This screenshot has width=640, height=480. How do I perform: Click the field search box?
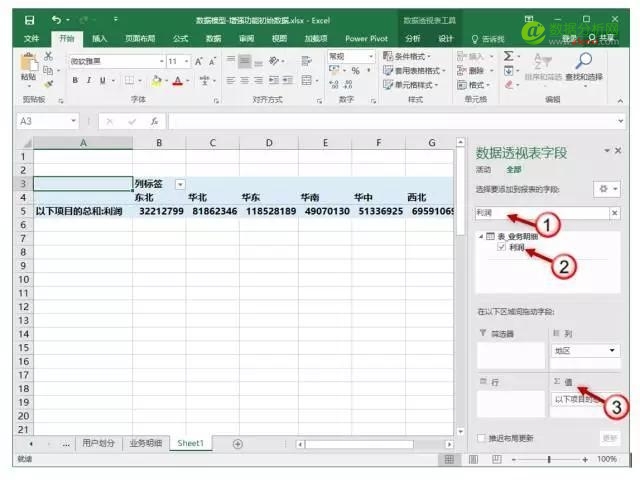(542, 213)
